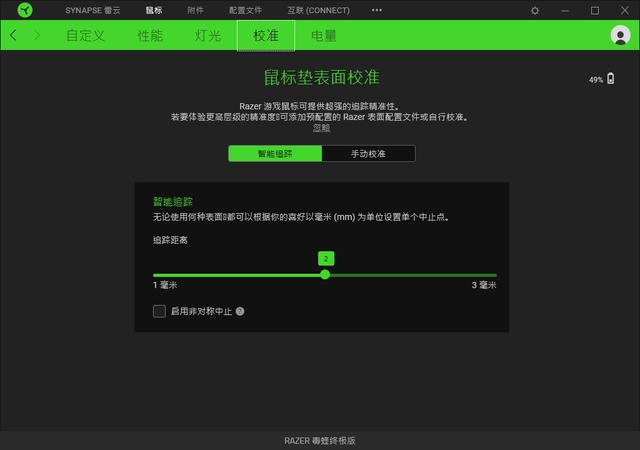The width and height of the screenshot is (640, 450).
Task: Click the Razer logo icon
Action: (25, 10)
